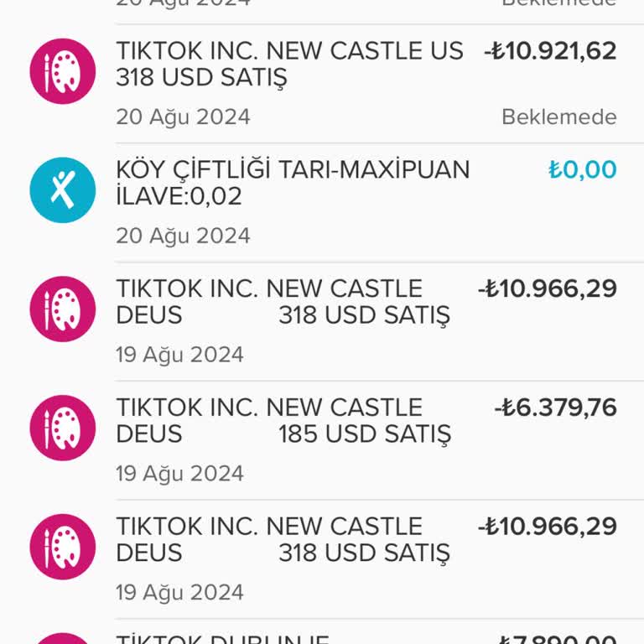Tap the 20 Ağu 2024 date under the NEW CASTLE US sale
The height and width of the screenshot is (644, 644).
[x=183, y=117]
